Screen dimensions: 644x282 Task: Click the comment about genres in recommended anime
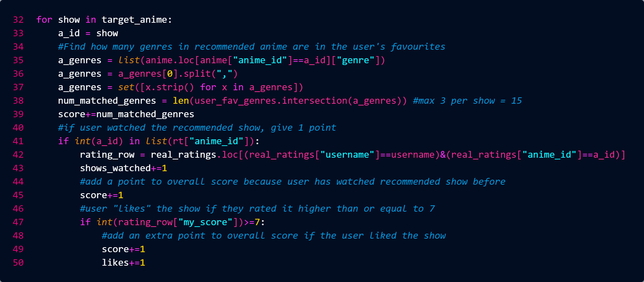pyautogui.click(x=252, y=47)
